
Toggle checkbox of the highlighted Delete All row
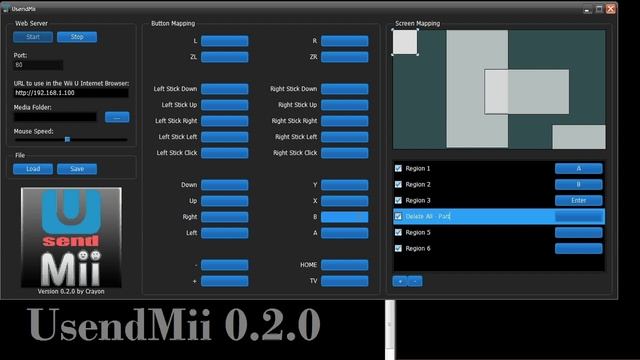(398, 216)
